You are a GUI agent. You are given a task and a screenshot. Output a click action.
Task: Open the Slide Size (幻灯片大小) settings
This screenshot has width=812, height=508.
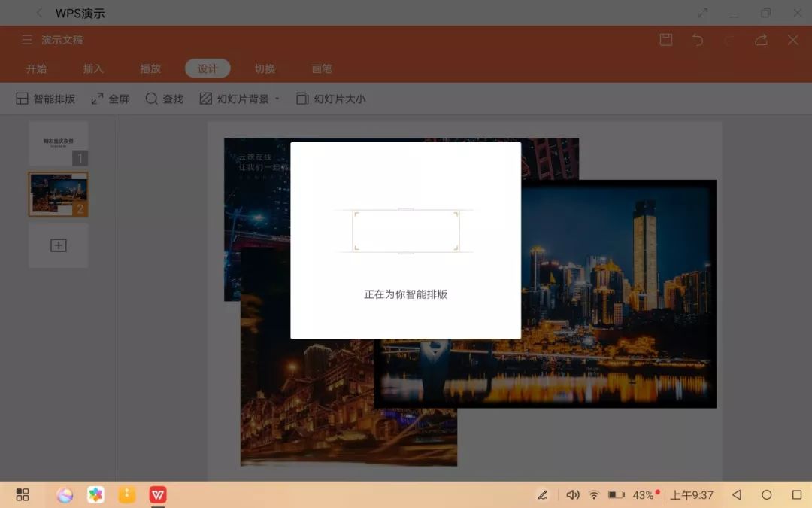coord(329,98)
